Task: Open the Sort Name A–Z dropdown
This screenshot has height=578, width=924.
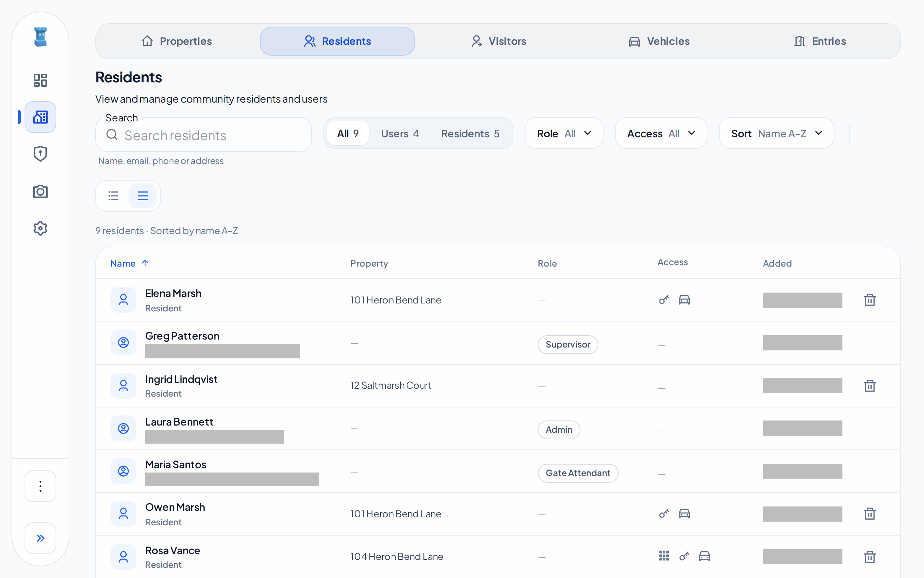Action: click(x=776, y=133)
